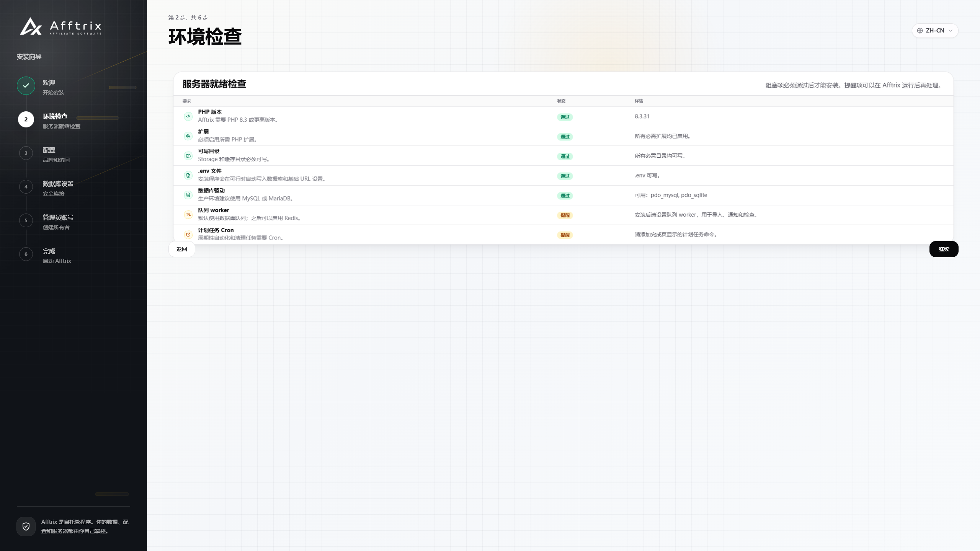Click 通过 badge for 数据库驱动 row

click(565, 196)
